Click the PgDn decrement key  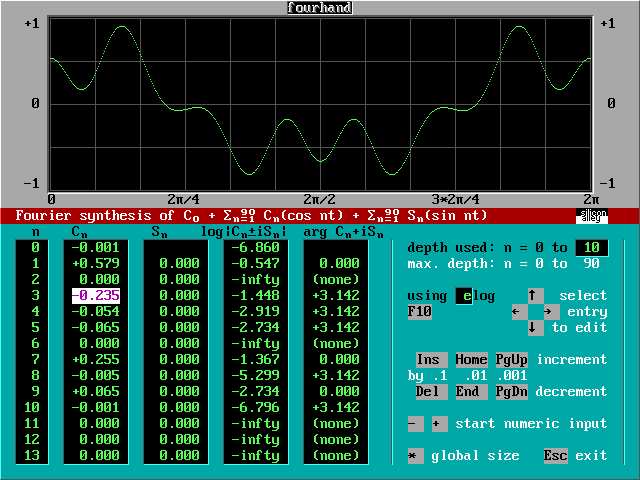(x=511, y=392)
